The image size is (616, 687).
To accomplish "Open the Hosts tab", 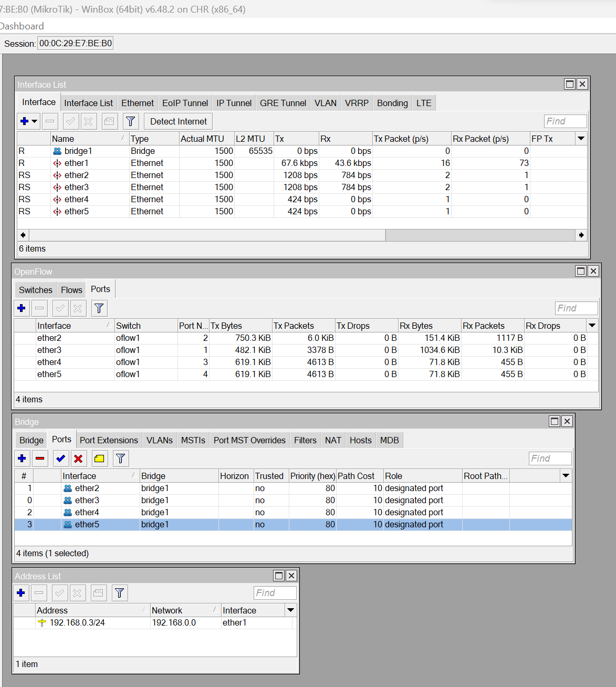I will [361, 440].
